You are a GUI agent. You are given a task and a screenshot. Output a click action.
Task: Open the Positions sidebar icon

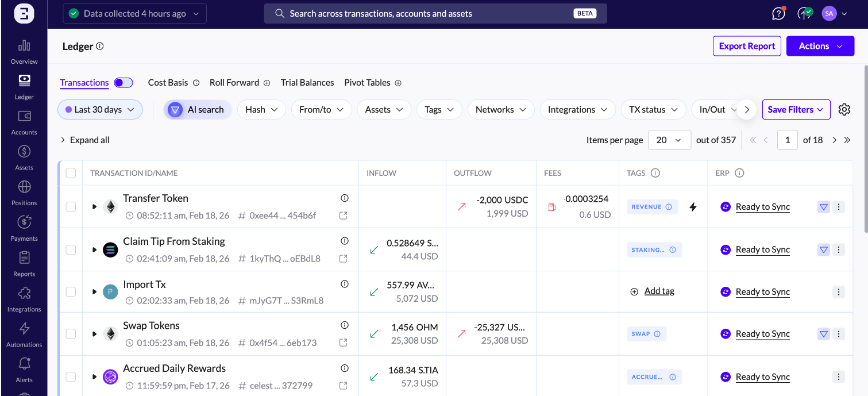click(24, 193)
